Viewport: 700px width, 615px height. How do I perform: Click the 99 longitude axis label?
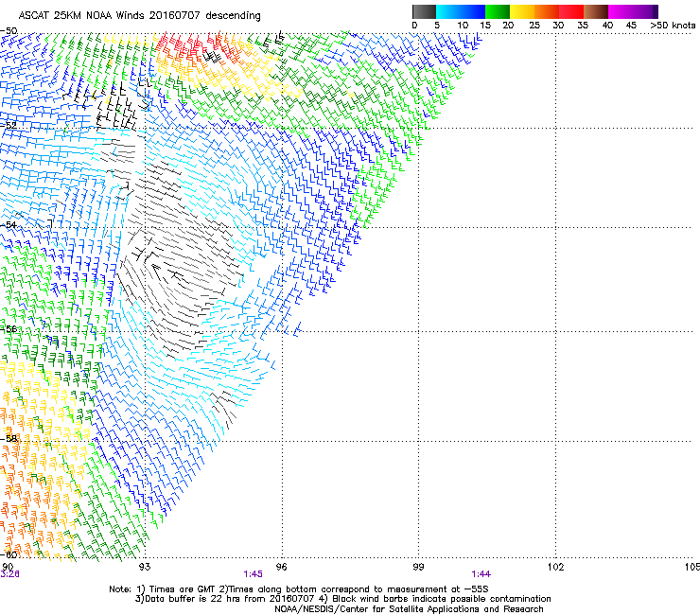point(418,567)
